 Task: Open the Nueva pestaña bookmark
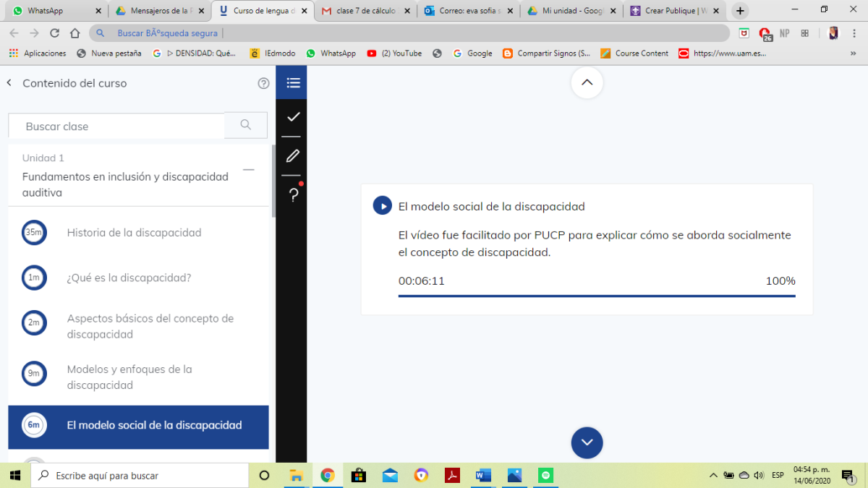(x=109, y=53)
